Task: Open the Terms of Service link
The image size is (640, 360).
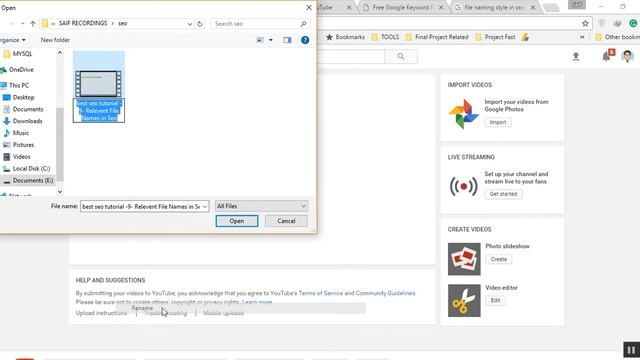Action: click(x=321, y=293)
